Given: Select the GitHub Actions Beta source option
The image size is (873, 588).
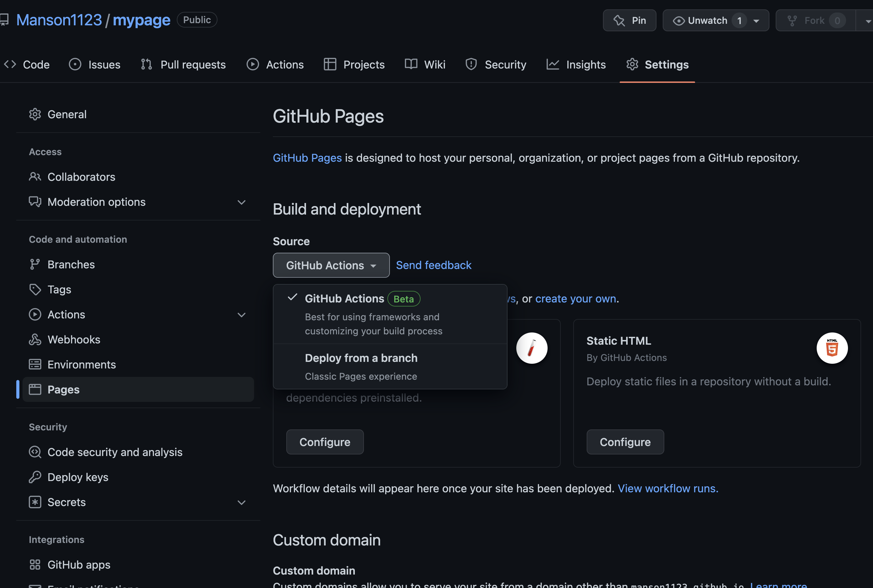Looking at the screenshot, I should click(390, 314).
